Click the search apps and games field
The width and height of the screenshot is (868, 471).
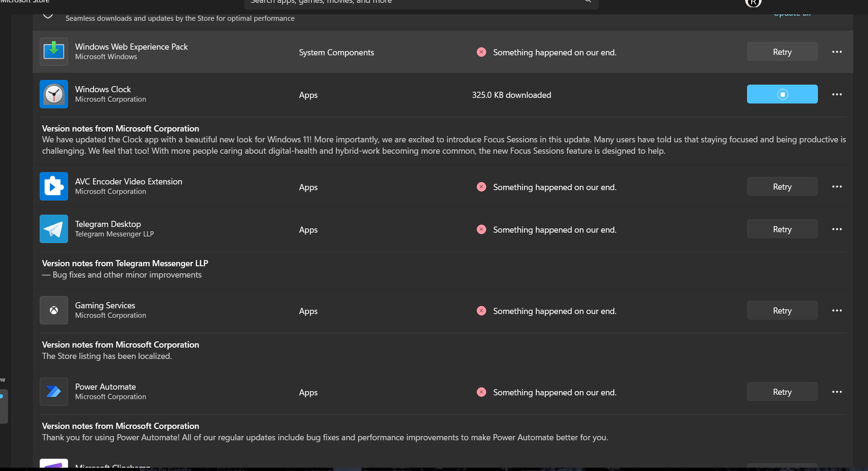pyautogui.click(x=421, y=2)
